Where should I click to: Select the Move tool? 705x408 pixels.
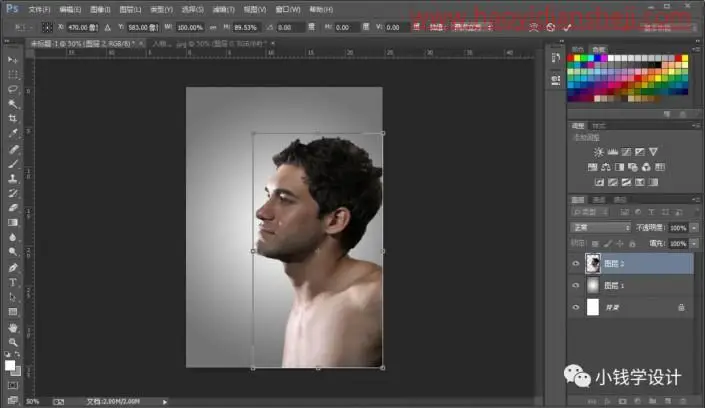pyautogui.click(x=13, y=60)
